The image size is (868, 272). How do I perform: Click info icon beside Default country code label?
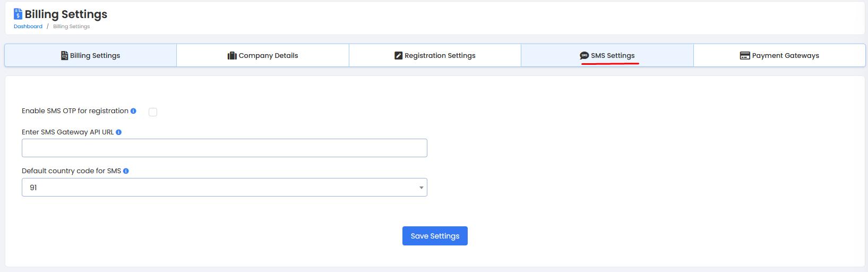click(126, 171)
